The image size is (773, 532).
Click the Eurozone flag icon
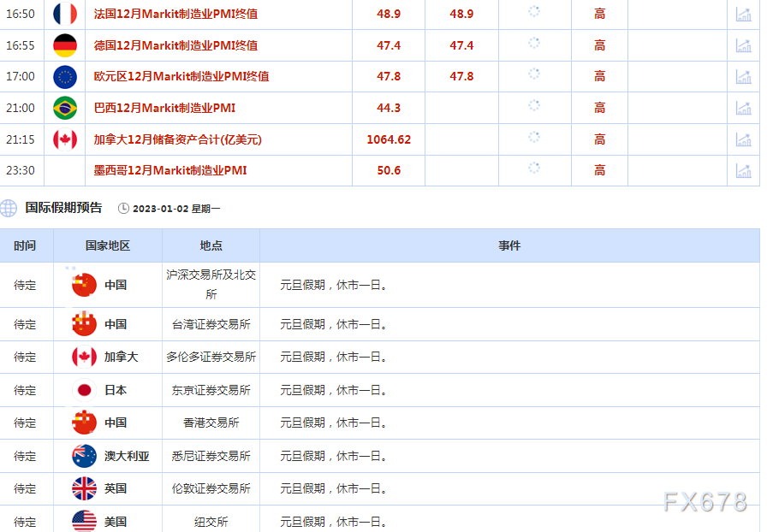pos(65,77)
